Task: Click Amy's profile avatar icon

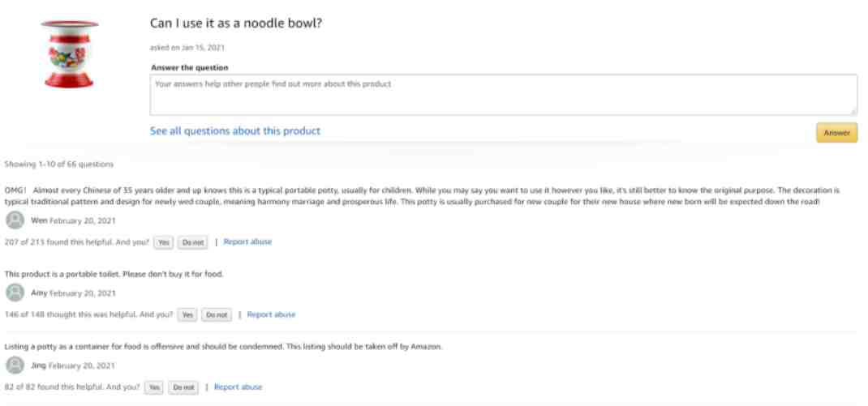Action: tap(15, 293)
